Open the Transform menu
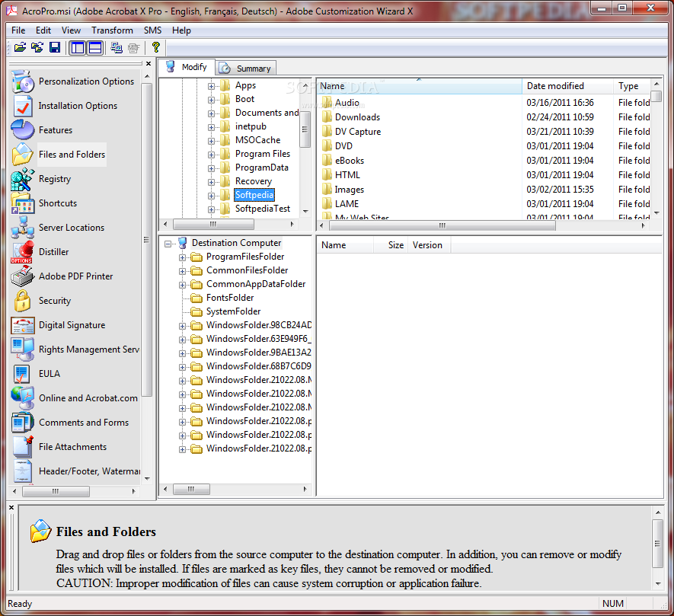This screenshot has height=616, width=674. [x=112, y=30]
